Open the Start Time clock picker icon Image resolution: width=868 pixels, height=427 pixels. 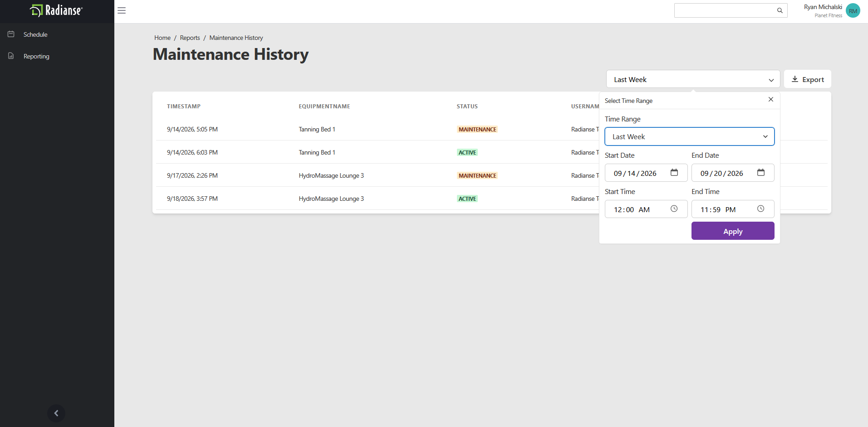point(674,209)
